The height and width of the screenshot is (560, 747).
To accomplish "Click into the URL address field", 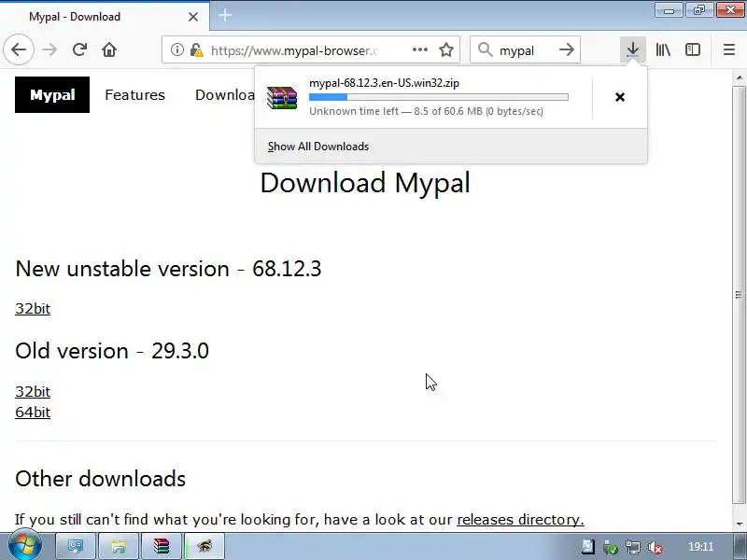I will (294, 50).
